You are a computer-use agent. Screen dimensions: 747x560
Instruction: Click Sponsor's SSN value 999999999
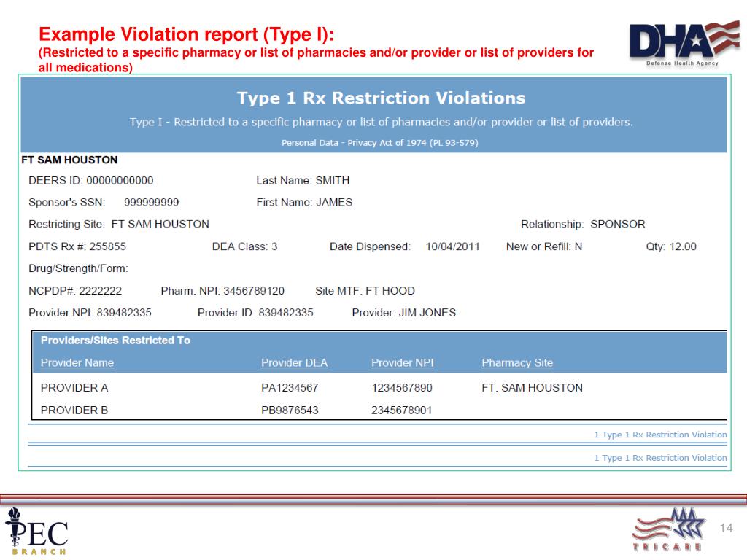click(x=152, y=203)
